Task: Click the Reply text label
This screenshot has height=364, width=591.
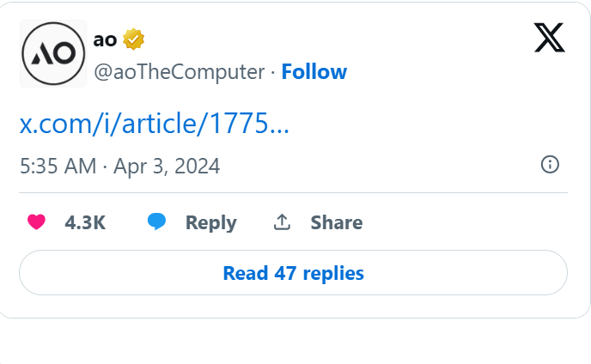Action: 210,222
